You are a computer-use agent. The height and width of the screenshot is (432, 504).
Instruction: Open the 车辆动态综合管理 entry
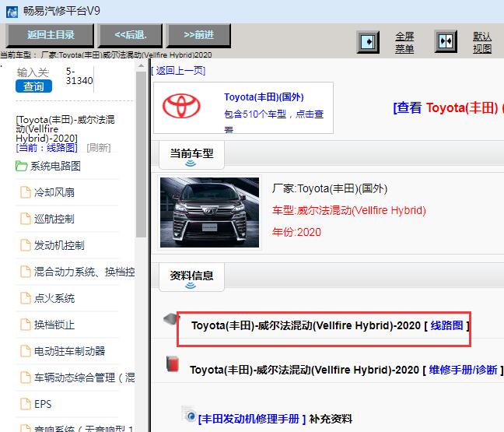[84, 378]
